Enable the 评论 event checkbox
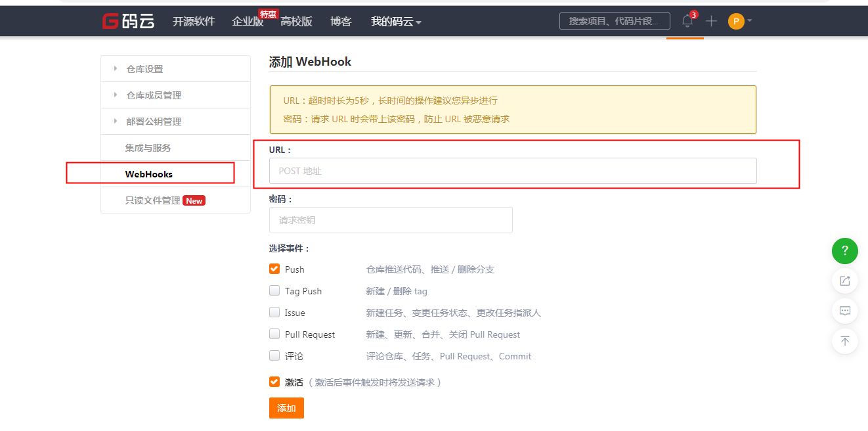 click(274, 356)
